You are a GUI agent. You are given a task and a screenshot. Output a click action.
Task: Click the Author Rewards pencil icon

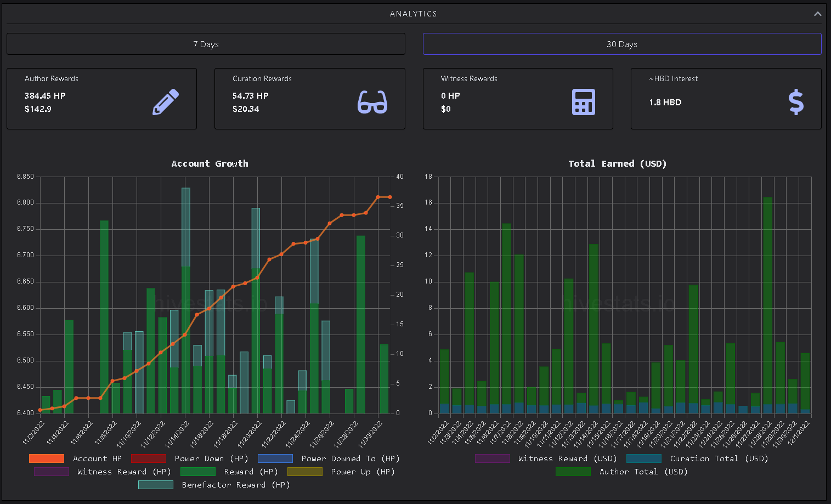click(166, 102)
